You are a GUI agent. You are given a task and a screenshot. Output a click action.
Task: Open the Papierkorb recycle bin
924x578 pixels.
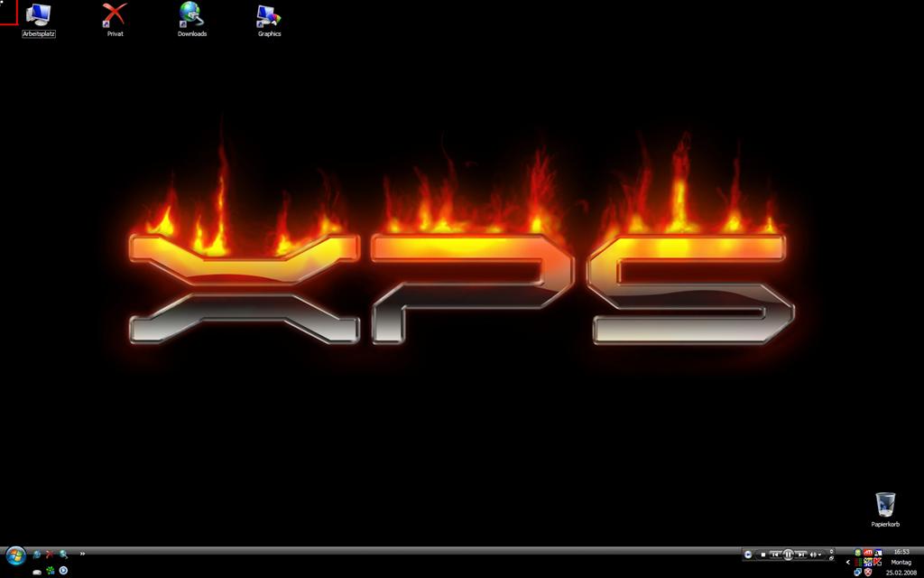pyautogui.click(x=885, y=504)
